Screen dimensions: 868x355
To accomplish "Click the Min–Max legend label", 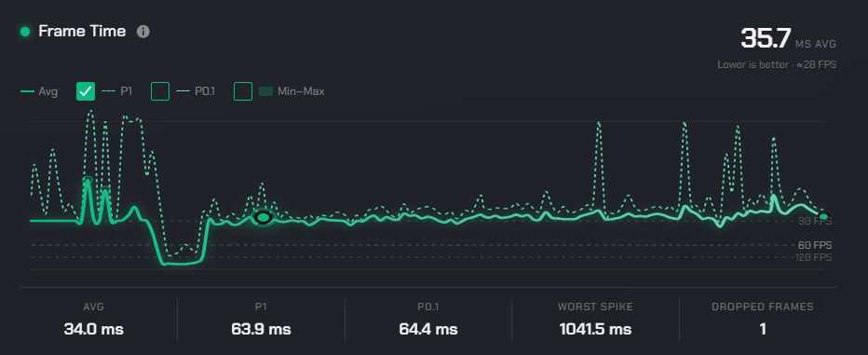I will point(301,92).
